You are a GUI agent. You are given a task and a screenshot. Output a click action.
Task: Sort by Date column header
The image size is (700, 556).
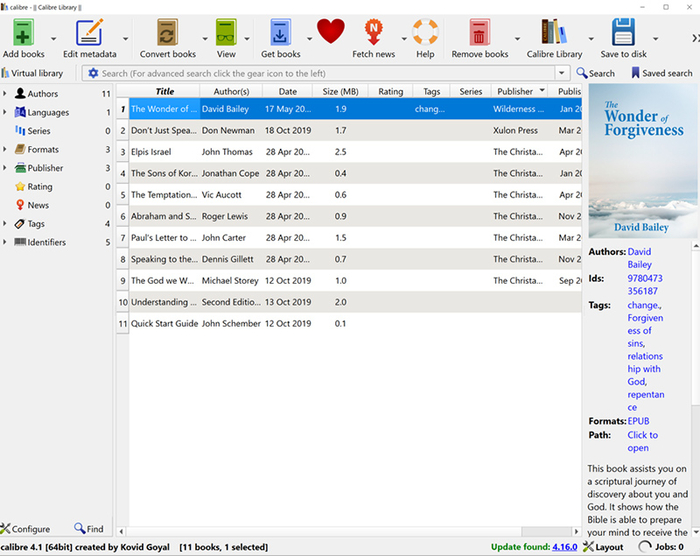[x=288, y=91]
